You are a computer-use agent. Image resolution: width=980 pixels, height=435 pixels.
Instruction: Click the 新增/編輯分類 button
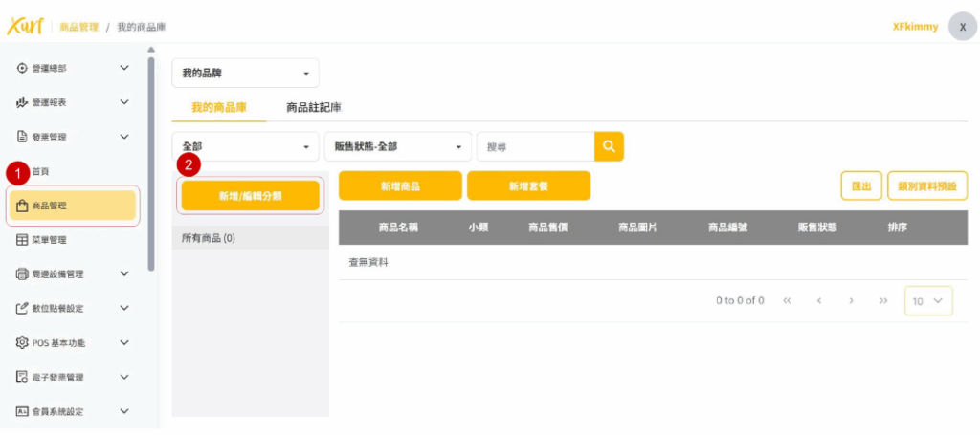click(250, 195)
